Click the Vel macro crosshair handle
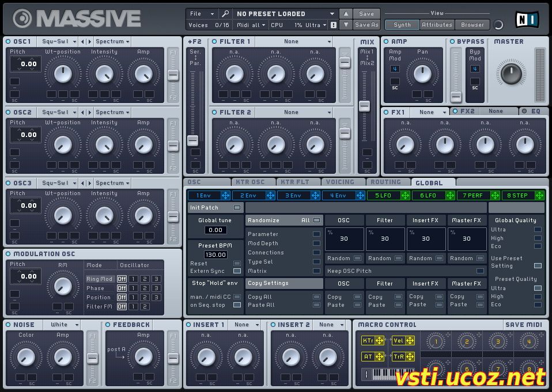Screen dimensions: 552x392 (410, 340)
